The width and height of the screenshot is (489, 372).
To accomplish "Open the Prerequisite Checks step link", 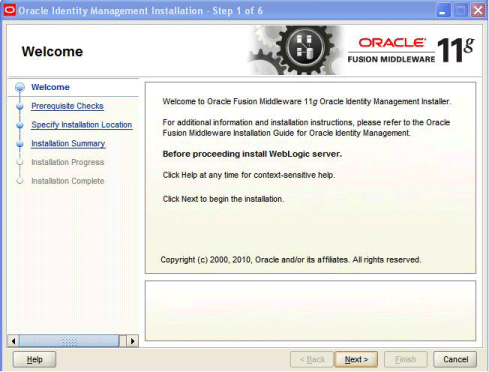I will tap(67, 106).
